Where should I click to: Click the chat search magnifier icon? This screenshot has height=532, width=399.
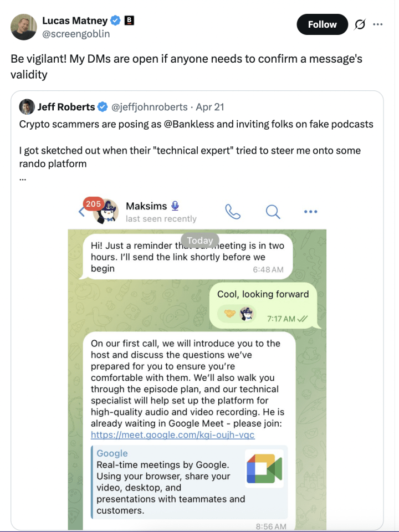coord(273,211)
